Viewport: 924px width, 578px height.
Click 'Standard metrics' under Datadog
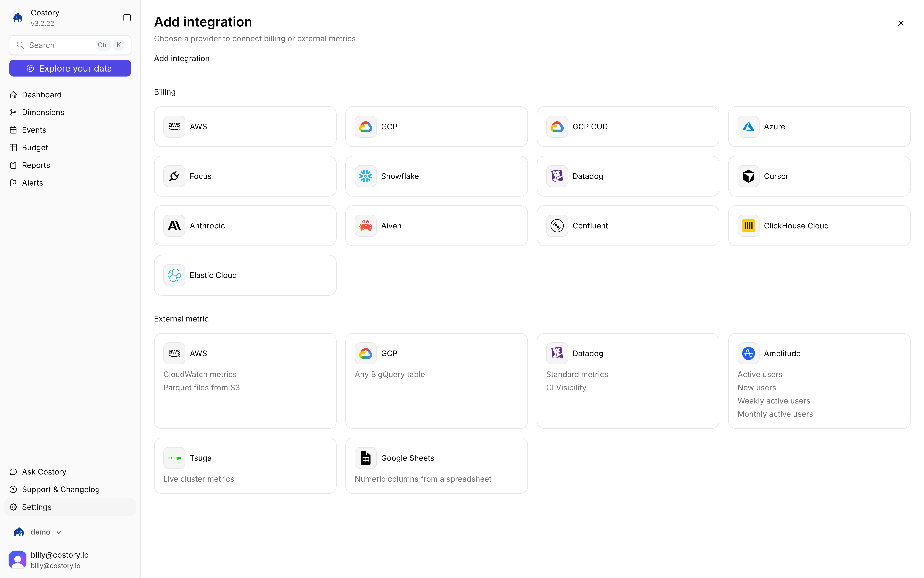(577, 375)
